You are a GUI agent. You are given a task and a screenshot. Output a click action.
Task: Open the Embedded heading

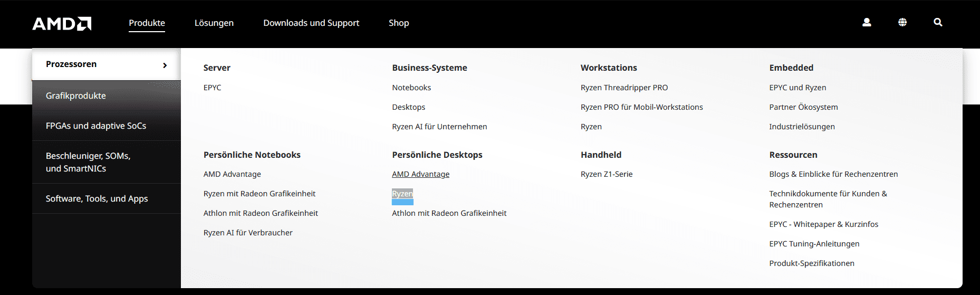coord(791,68)
